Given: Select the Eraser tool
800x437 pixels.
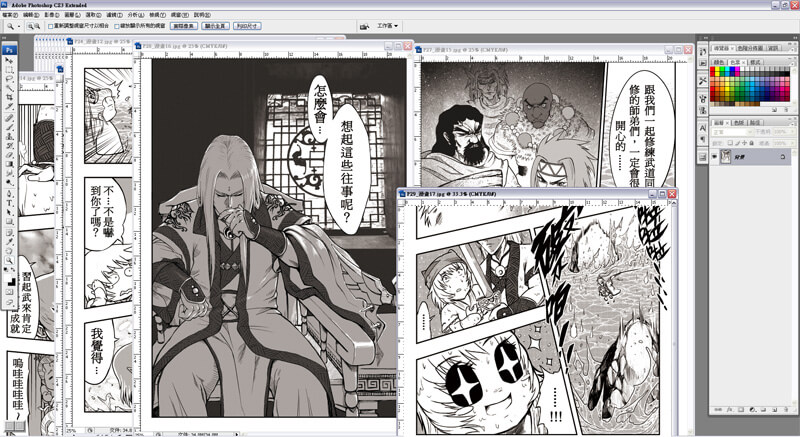Looking at the screenshot, I should coord(9,155).
